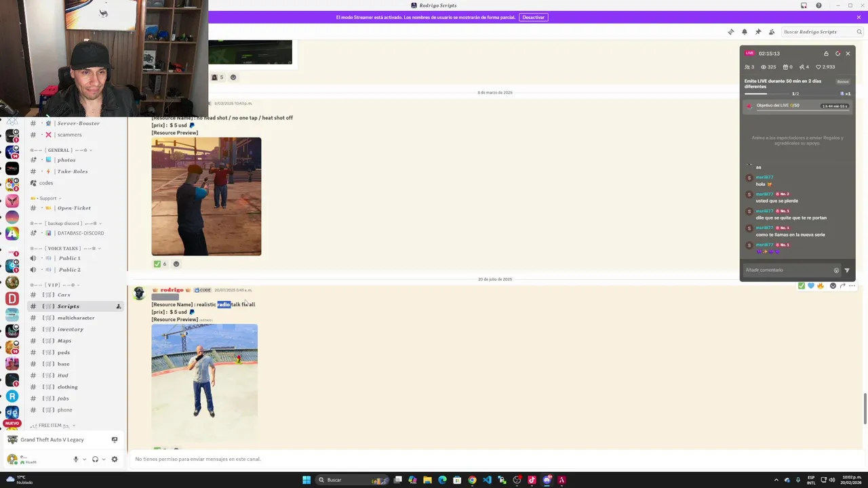This screenshot has width=868, height=488.
Task: Open Visual Studio Code from taskbar
Action: (487, 480)
